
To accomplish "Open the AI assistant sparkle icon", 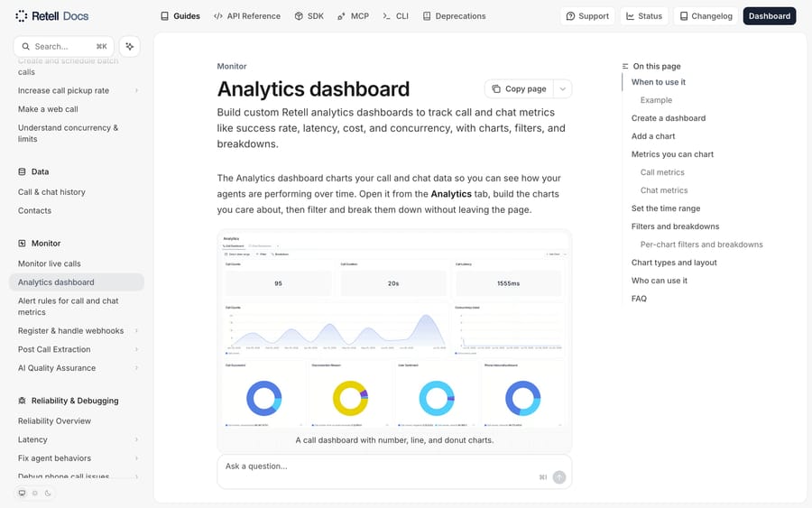I will 129,47.
